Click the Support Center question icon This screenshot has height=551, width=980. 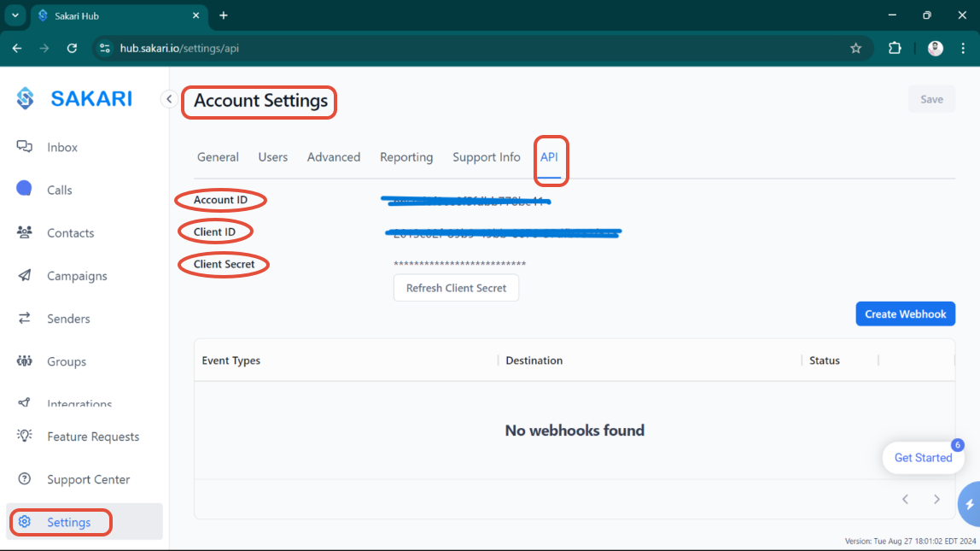(x=25, y=479)
